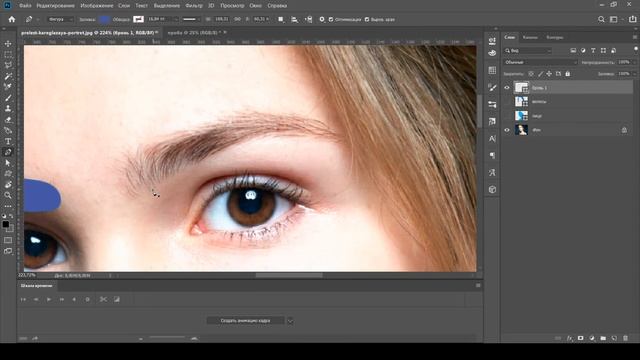Open the 3D menu
This screenshot has height=360, width=640.
211,6
